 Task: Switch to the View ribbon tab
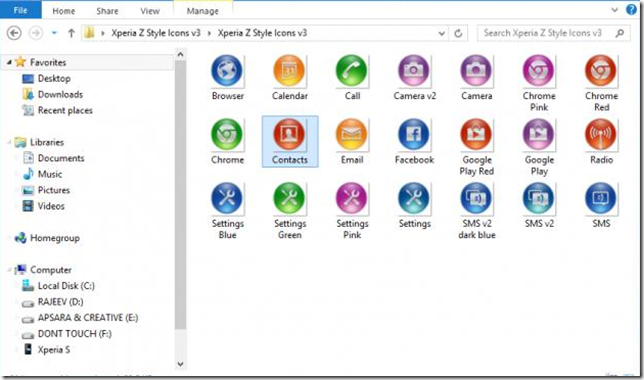tap(150, 11)
